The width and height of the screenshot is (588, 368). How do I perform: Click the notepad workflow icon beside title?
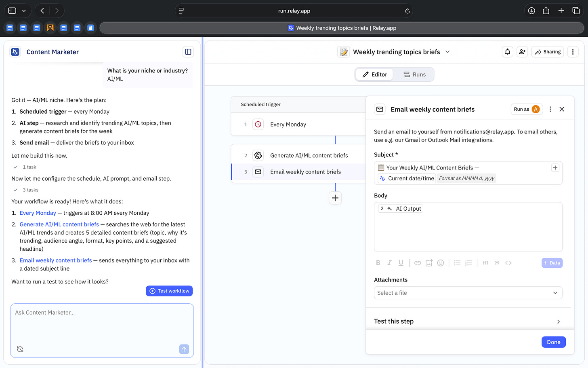click(344, 52)
